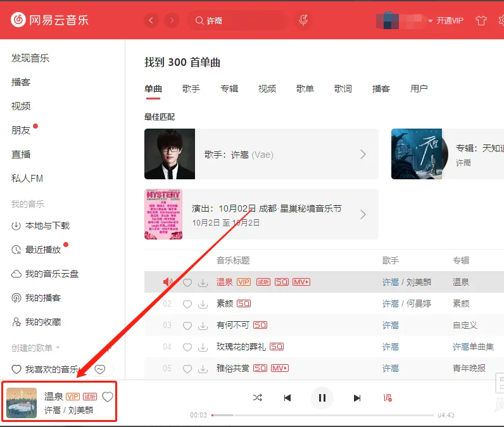Like the song 有何不可
Screen dimensions: 504x427
point(187,326)
